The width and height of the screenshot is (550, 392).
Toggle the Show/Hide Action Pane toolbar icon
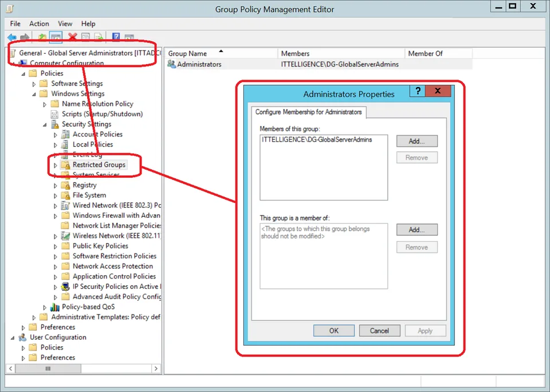pyautogui.click(x=129, y=37)
